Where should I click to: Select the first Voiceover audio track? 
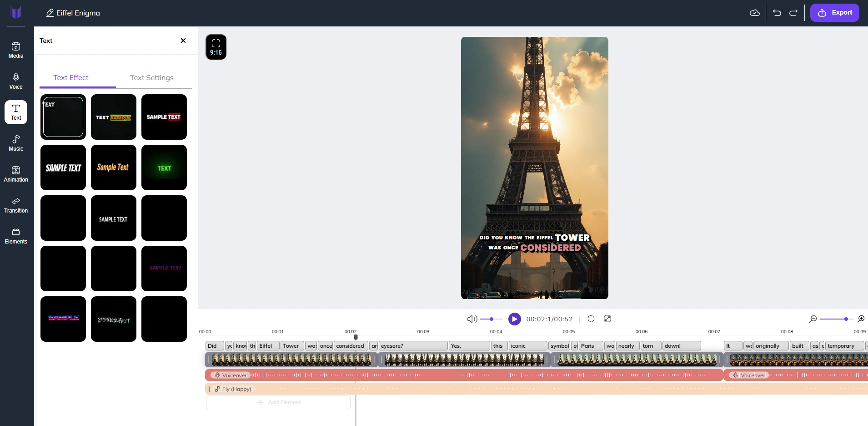[x=464, y=375]
